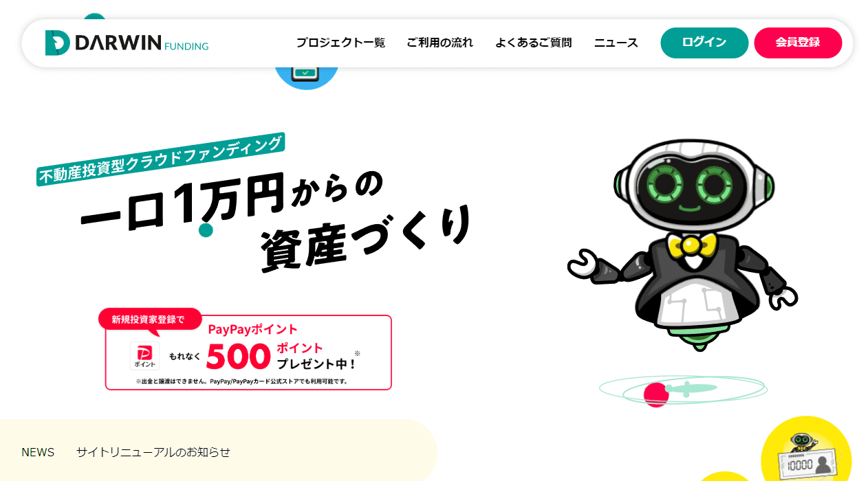This screenshot has width=868, height=481.
Task: Select ニュース in the header menu
Action: coord(616,43)
